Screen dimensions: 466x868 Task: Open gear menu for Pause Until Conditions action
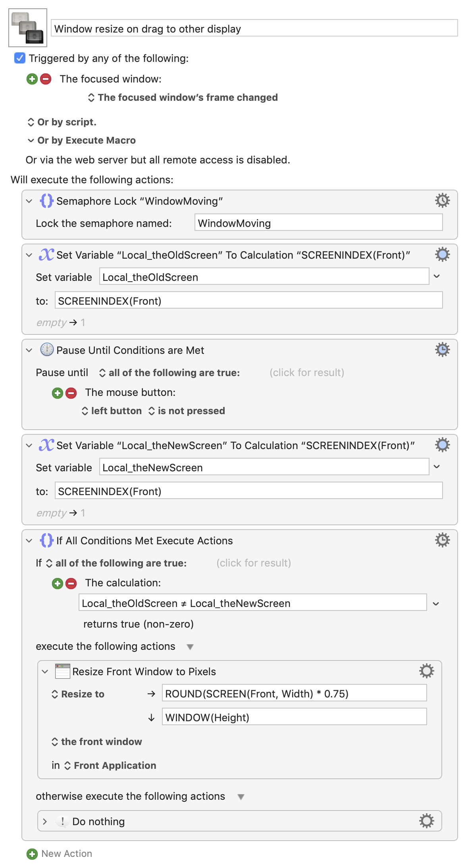442,350
